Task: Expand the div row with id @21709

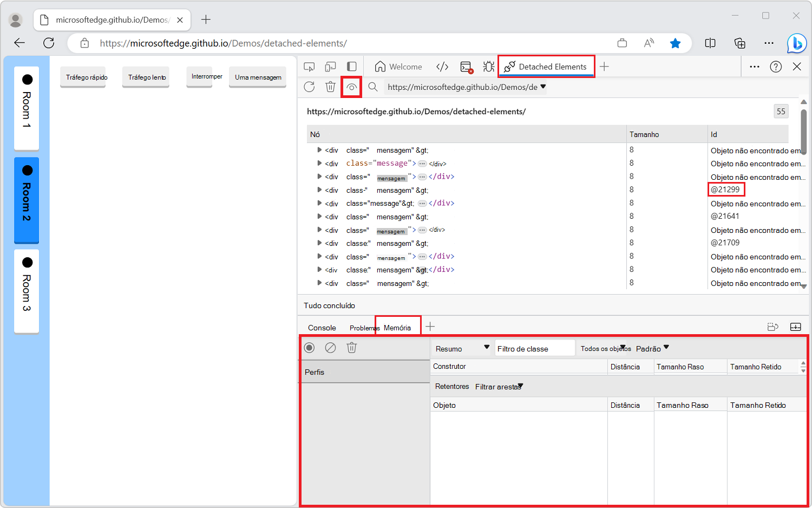Action: click(x=319, y=243)
